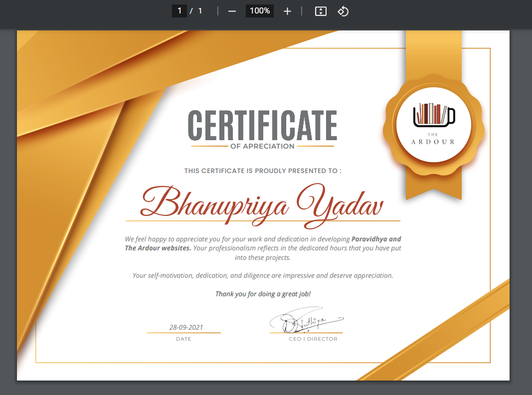Select the golden rosette seal badge
The image size is (532, 395).
pyautogui.click(x=434, y=125)
